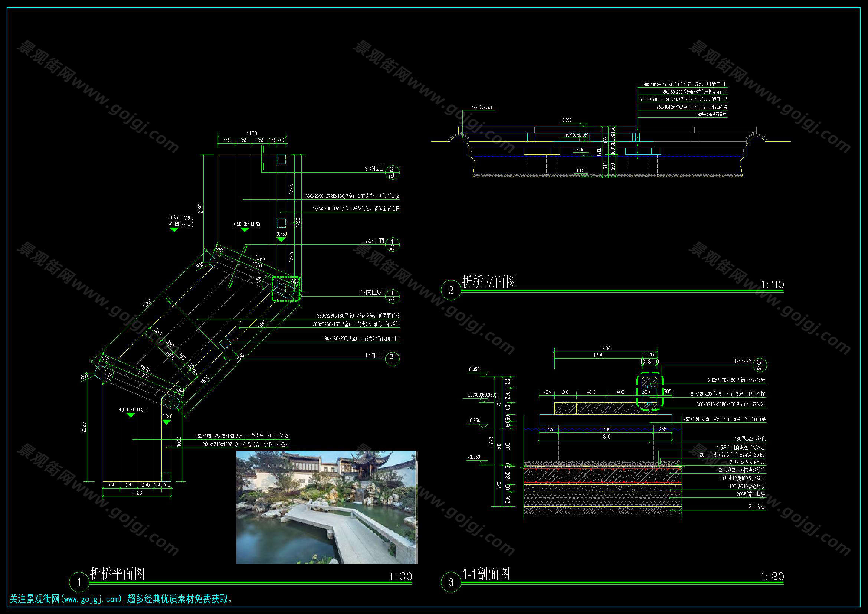Select green dashed detail box in plan view
The image size is (868, 614).
coord(286,289)
